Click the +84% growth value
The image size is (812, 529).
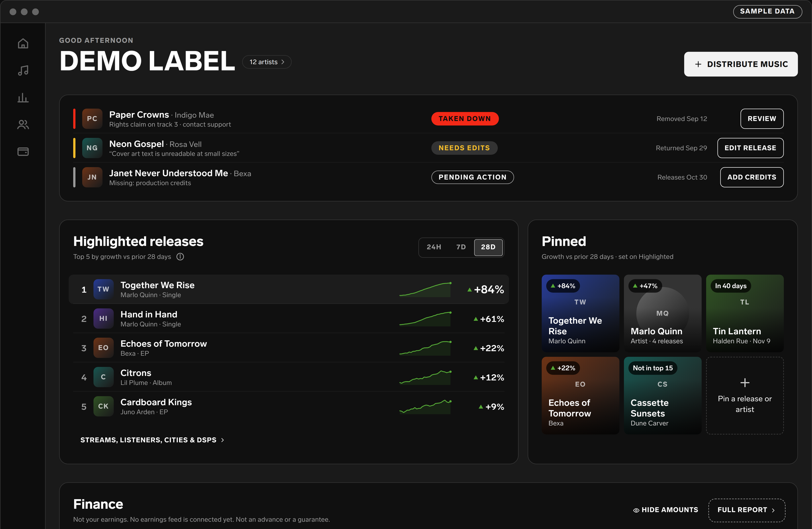485,289
